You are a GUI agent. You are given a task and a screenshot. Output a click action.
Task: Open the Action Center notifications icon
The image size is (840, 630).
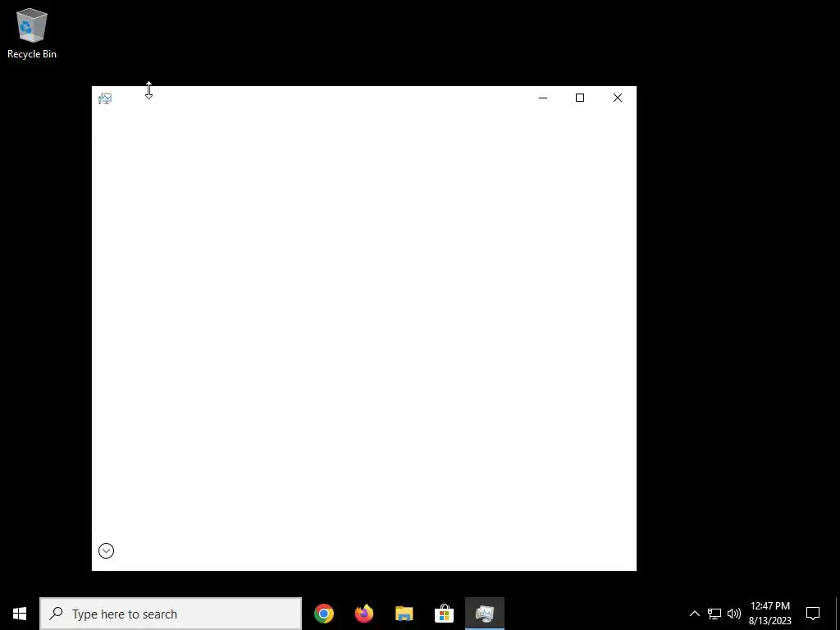point(813,614)
